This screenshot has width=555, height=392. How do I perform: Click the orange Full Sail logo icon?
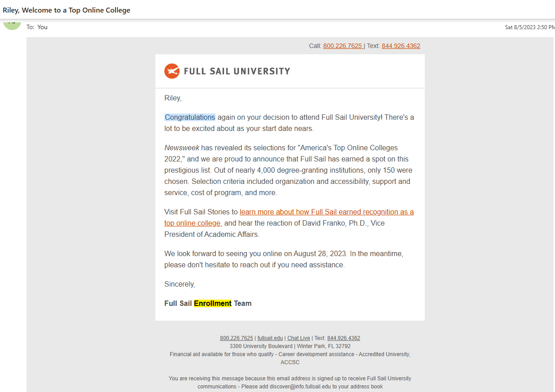pos(172,71)
